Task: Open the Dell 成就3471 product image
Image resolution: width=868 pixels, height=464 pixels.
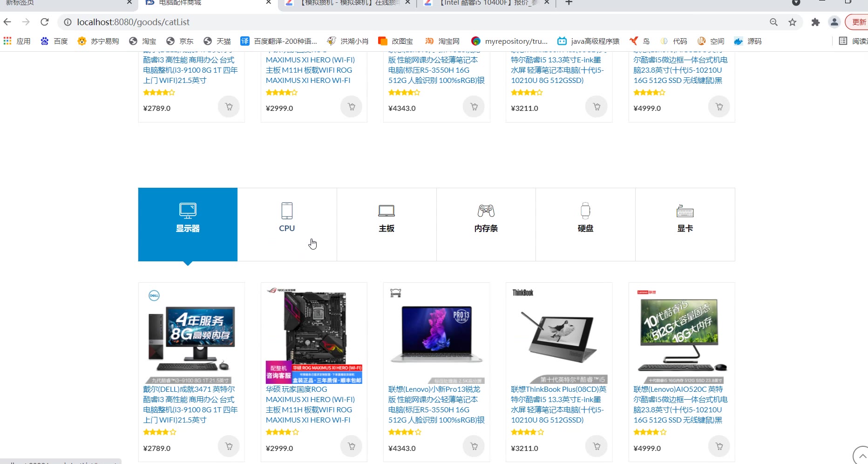Action: [191, 335]
